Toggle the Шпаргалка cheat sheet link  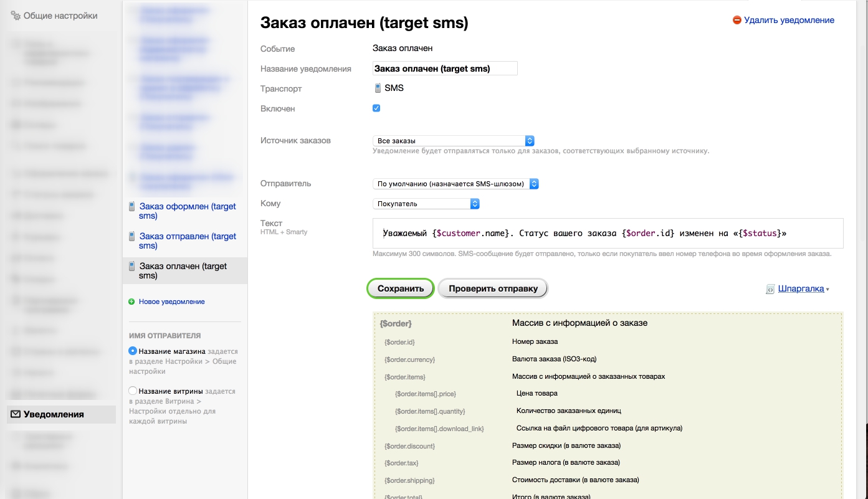[x=801, y=289]
